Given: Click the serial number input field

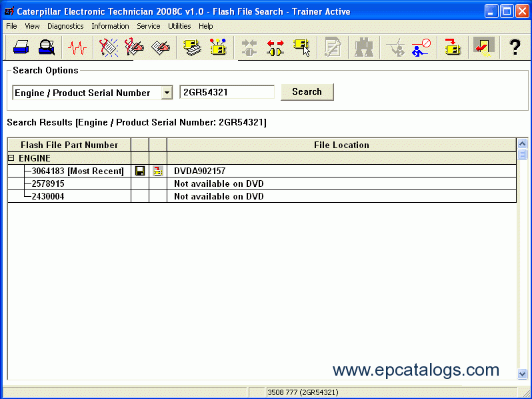Looking at the screenshot, I should click(x=227, y=93).
